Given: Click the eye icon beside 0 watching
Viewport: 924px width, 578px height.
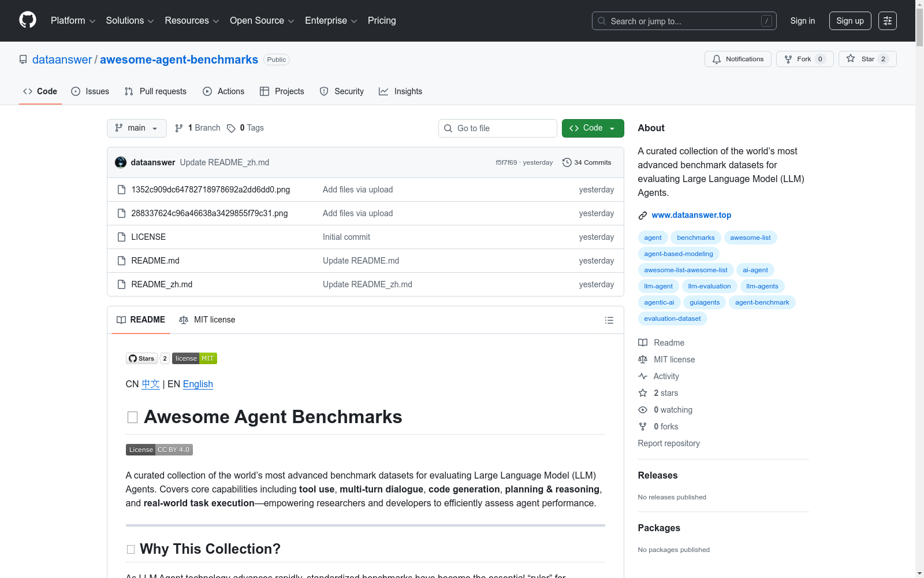Looking at the screenshot, I should tap(643, 410).
